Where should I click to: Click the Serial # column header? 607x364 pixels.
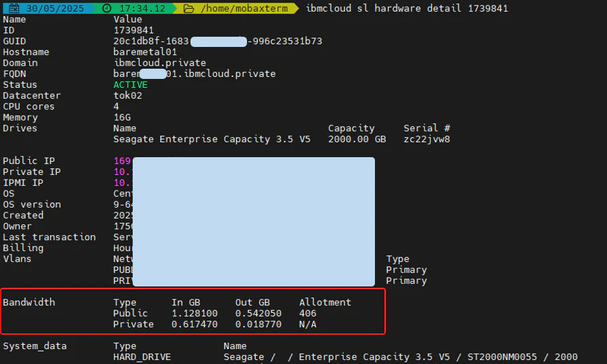pos(427,128)
